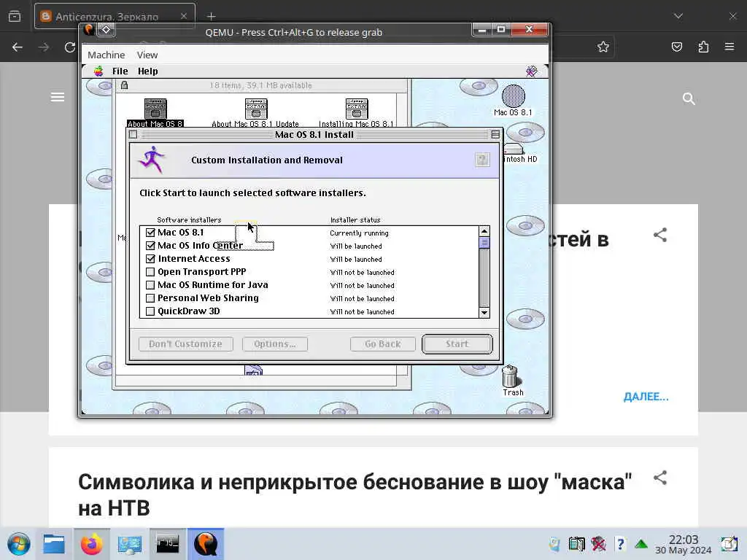Uncheck the Internet Access checkbox

coord(150,259)
